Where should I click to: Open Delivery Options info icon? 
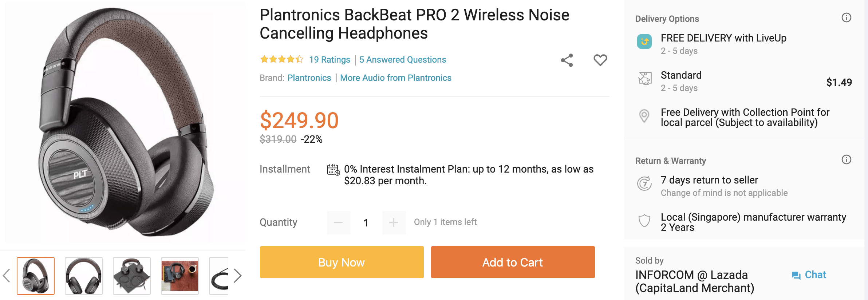pos(846,18)
